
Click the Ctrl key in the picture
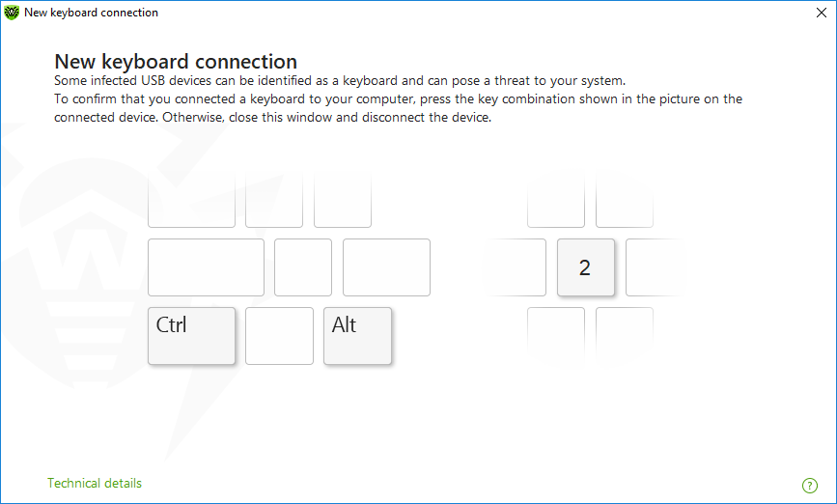191,335
